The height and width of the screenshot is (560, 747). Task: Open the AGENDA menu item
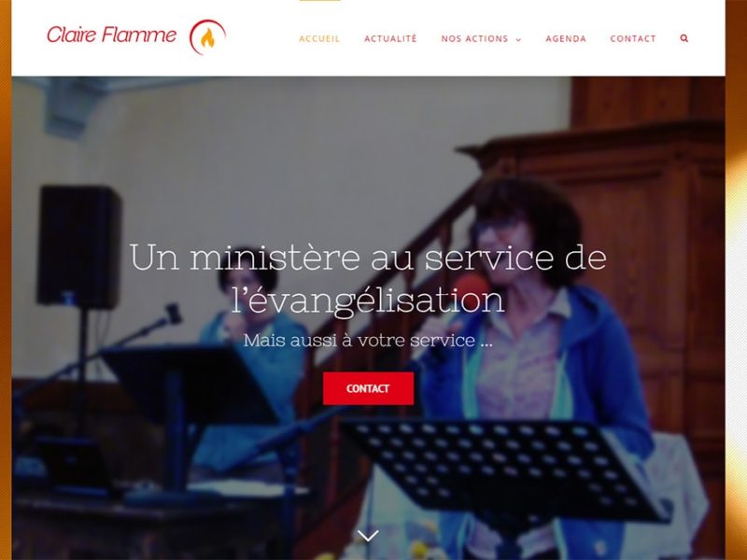566,38
